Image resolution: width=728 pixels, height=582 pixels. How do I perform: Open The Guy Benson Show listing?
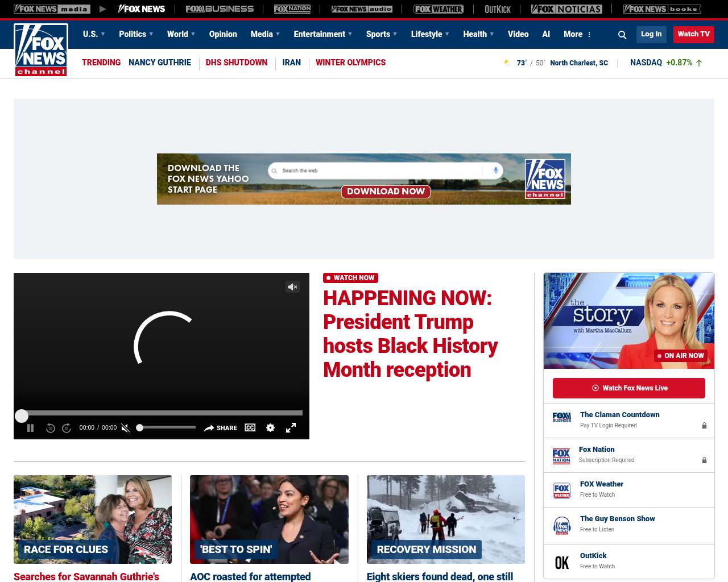(629, 526)
